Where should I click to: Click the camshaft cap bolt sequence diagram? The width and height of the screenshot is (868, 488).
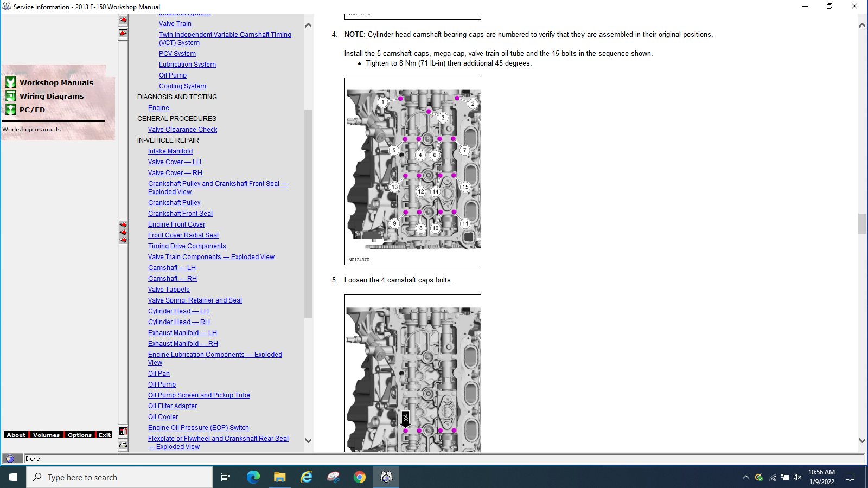tap(413, 171)
